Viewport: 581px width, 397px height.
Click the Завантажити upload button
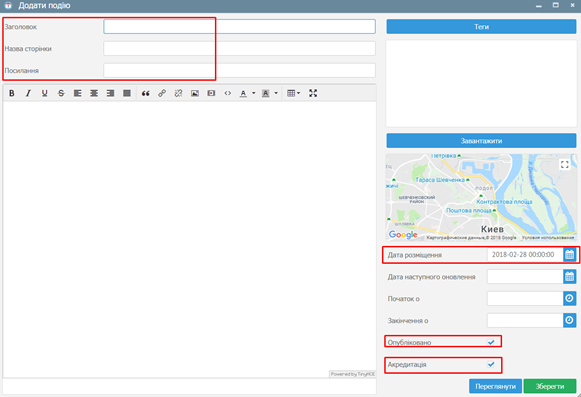481,141
